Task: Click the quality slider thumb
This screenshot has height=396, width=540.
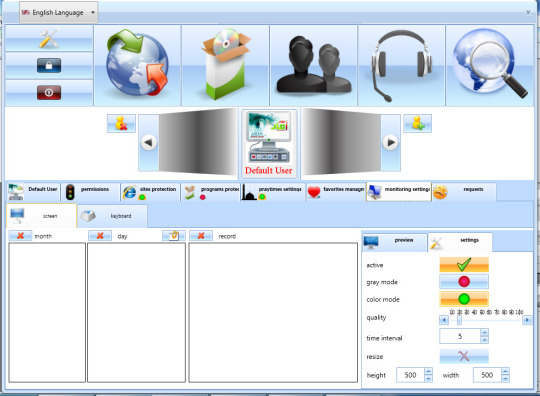Action: click(x=459, y=321)
